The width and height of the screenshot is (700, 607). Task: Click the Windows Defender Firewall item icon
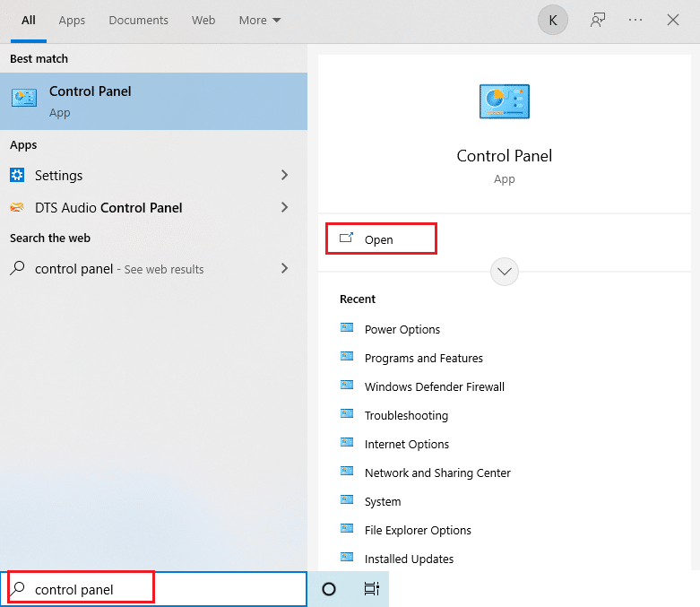pyautogui.click(x=347, y=385)
